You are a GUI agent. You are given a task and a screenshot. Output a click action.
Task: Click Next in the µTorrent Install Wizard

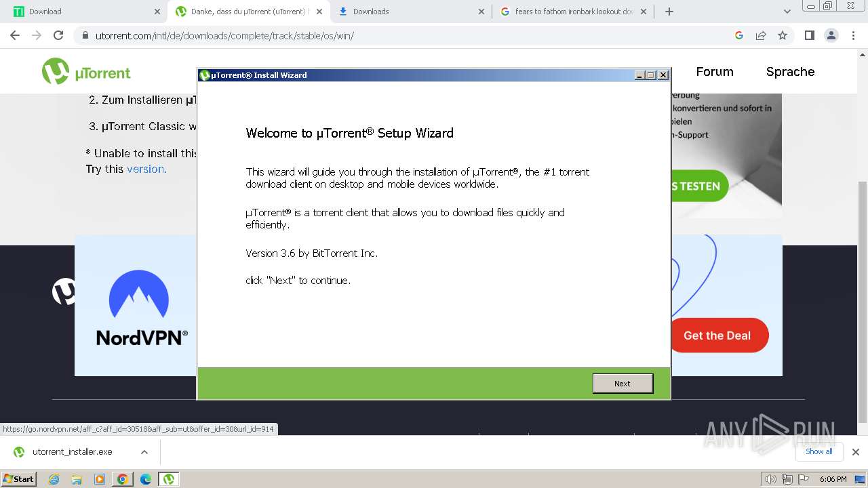tap(623, 384)
